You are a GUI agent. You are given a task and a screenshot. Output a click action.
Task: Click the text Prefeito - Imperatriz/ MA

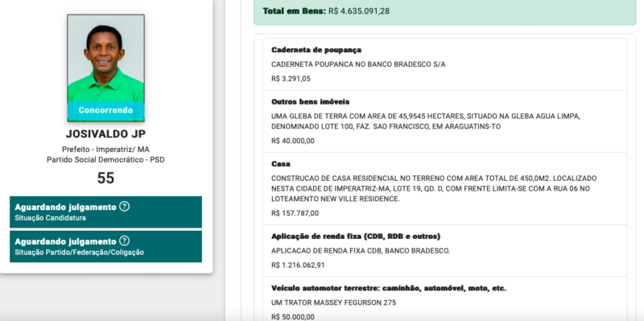(106, 150)
